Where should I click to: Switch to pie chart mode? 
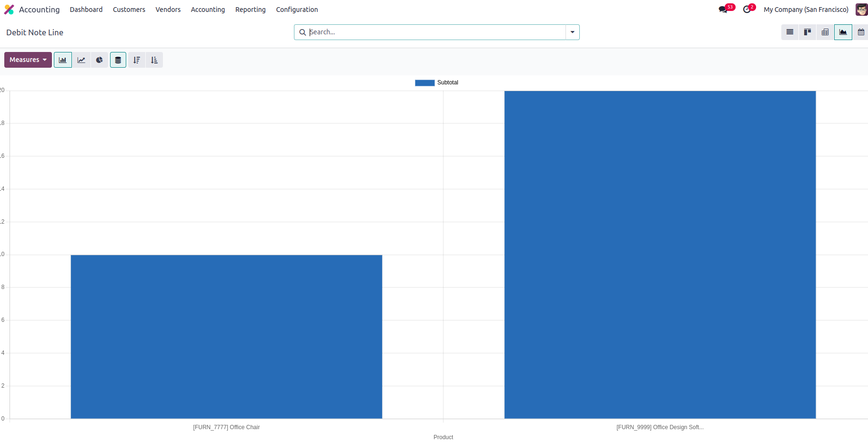tap(100, 60)
